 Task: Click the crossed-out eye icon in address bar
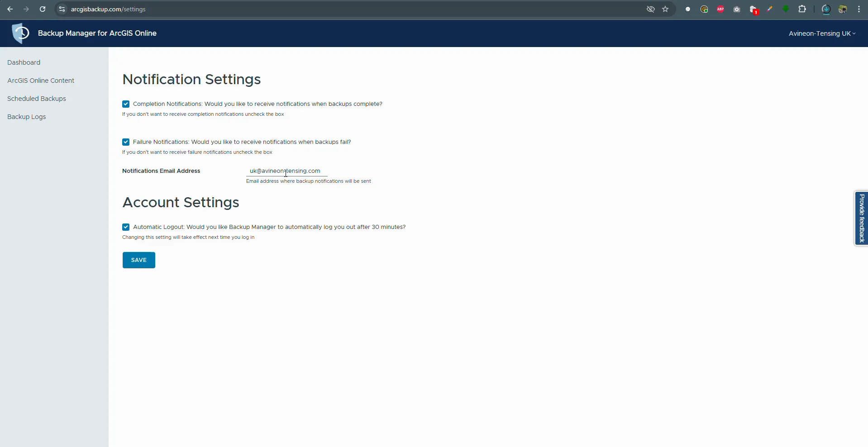(651, 9)
